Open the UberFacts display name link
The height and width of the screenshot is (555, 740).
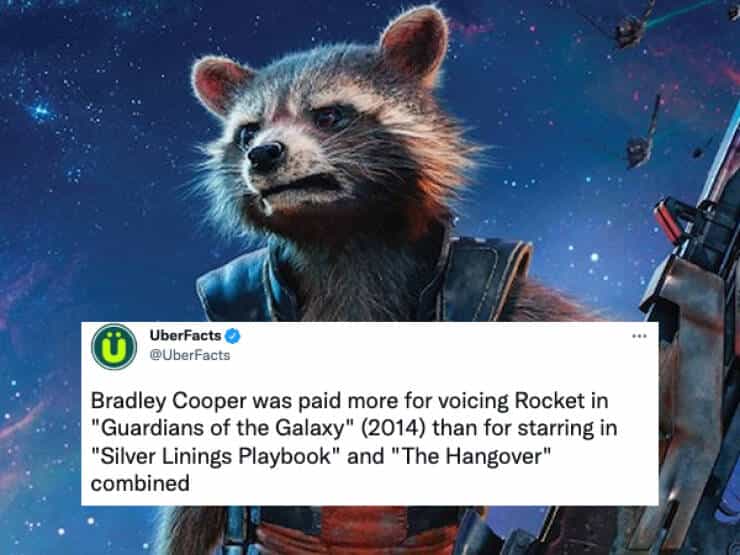185,336
